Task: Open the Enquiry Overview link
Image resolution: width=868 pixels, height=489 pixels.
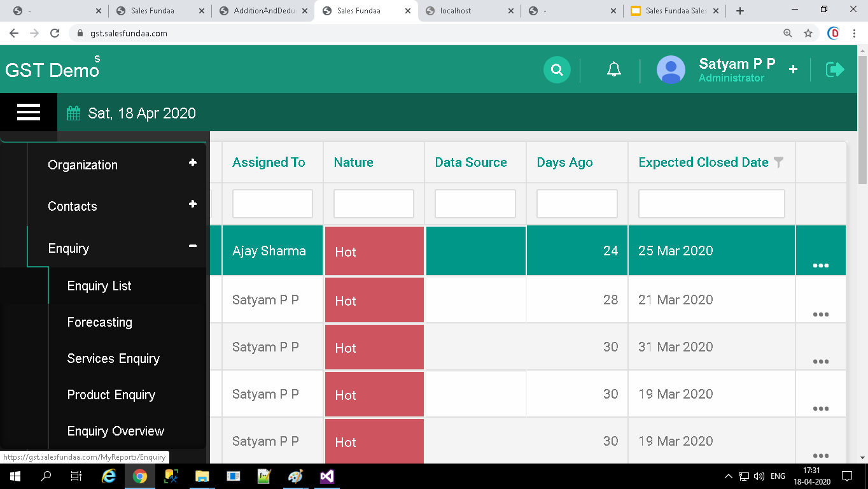Action: click(x=116, y=431)
